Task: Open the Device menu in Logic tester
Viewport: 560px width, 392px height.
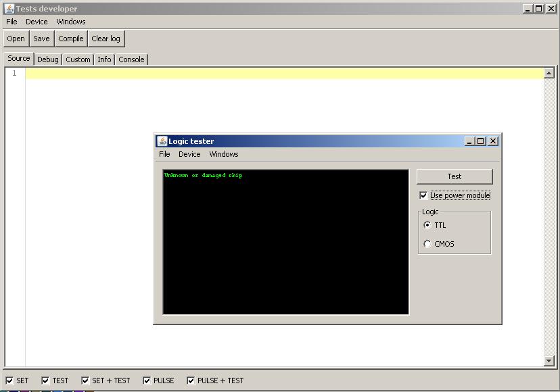Action: click(189, 154)
